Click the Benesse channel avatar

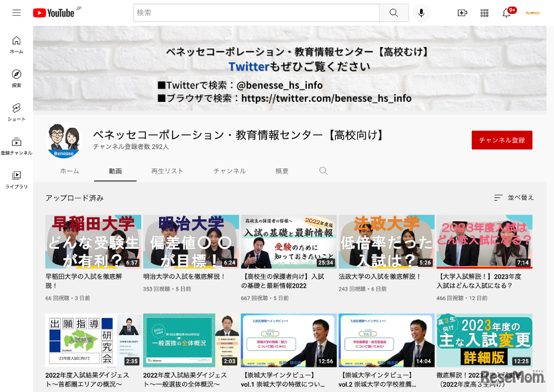(64, 140)
